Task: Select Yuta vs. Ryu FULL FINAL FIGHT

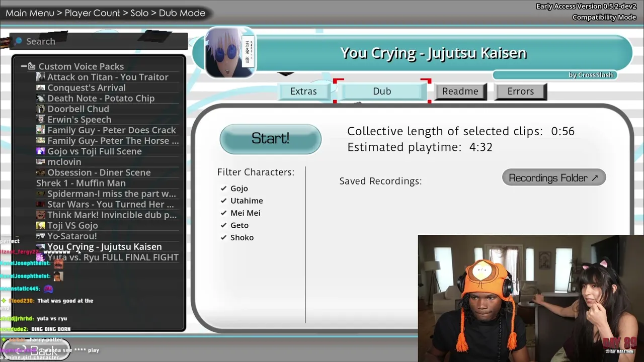Action: 108,257
